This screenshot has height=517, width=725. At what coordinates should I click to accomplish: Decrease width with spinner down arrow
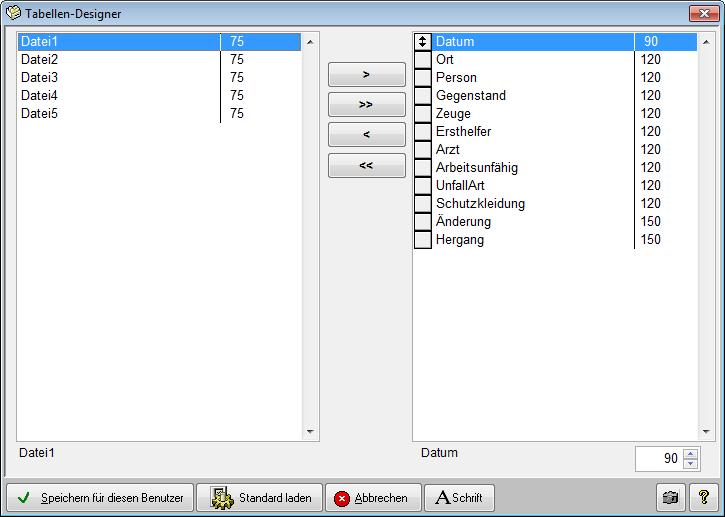[x=690, y=464]
